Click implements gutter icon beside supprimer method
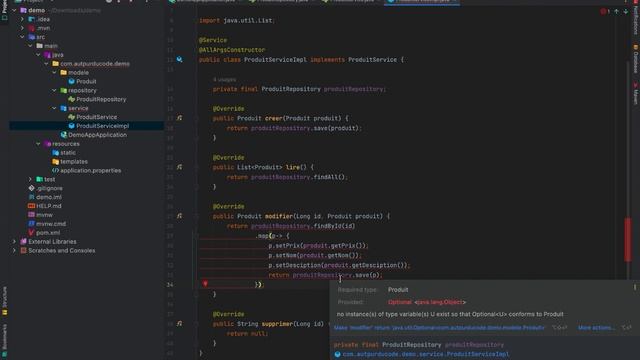Image resolution: width=640 pixels, height=360 pixels. tap(179, 324)
